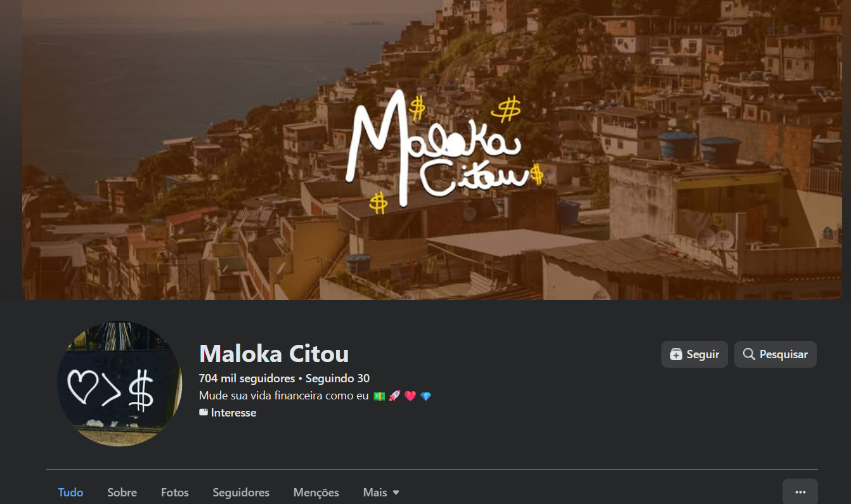The height and width of the screenshot is (504, 851).
Task: Switch to the Tudo tab
Action: tap(70, 492)
